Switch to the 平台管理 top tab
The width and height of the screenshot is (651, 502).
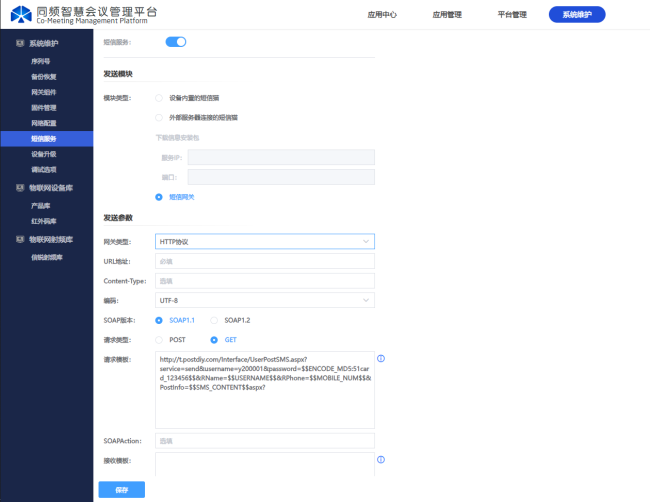[512, 15]
